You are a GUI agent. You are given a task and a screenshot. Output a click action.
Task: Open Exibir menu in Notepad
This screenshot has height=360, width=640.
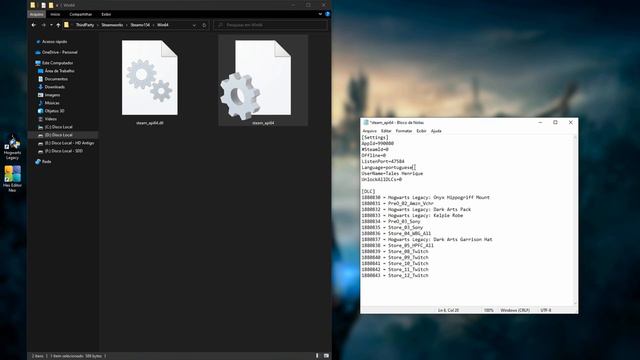coord(421,131)
